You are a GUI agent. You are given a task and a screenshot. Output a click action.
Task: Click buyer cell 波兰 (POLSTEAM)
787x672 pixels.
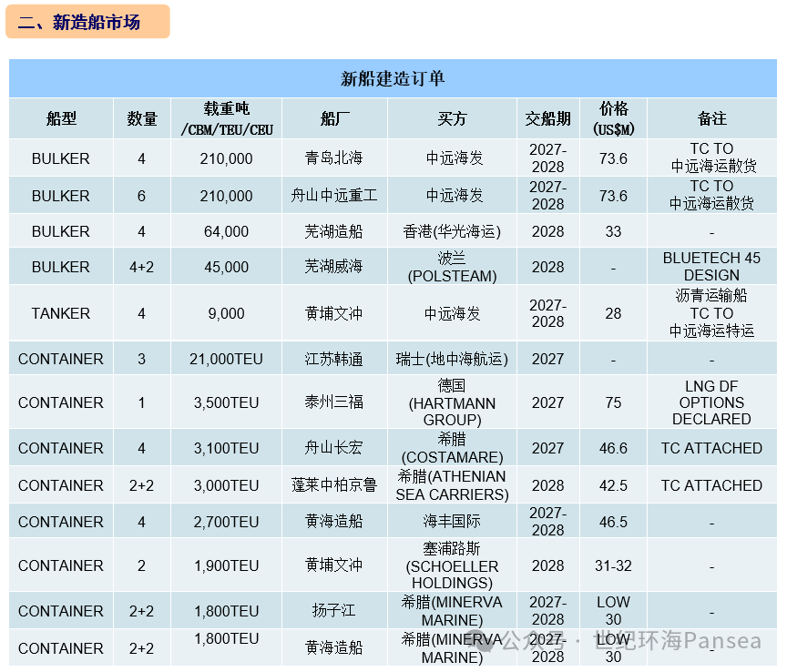click(452, 267)
